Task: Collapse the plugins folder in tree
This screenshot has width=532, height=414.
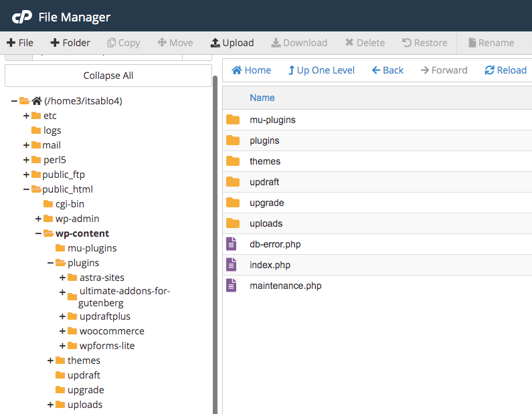Action: point(50,263)
